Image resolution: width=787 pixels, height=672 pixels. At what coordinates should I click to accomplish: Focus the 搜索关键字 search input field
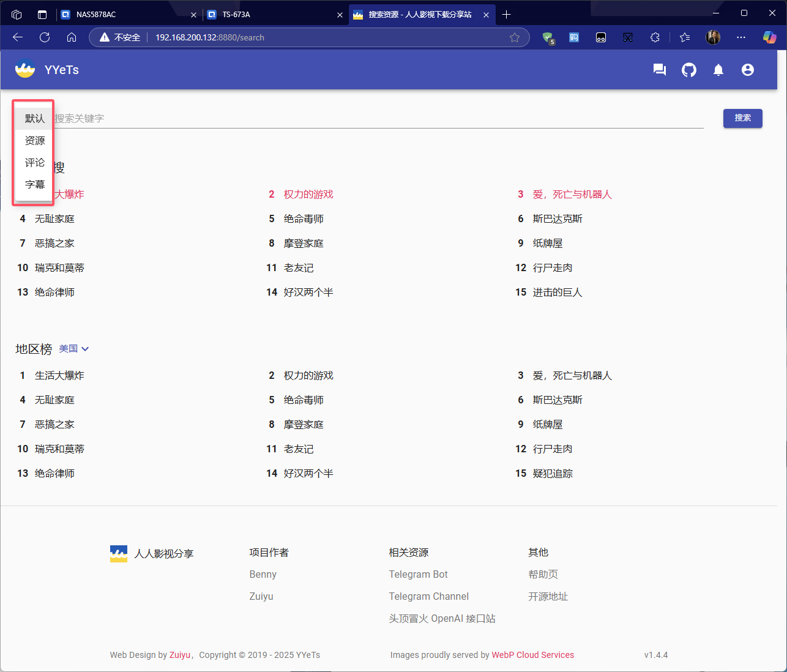tap(379, 118)
